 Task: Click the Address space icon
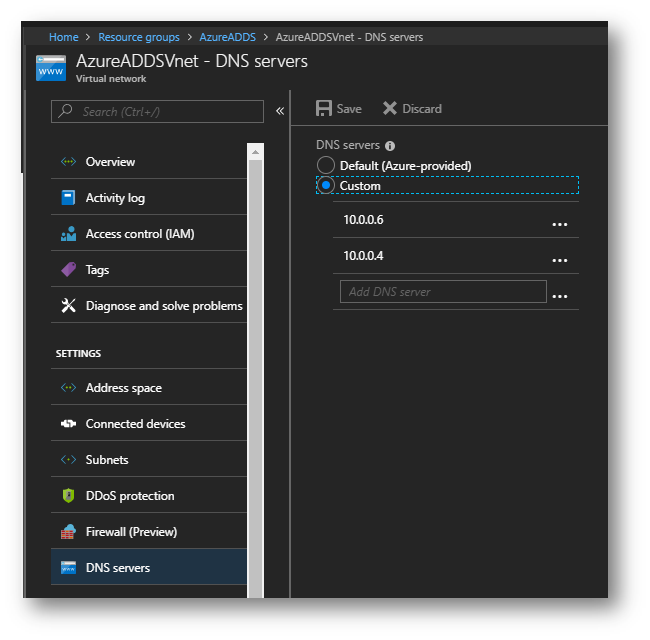click(68, 388)
